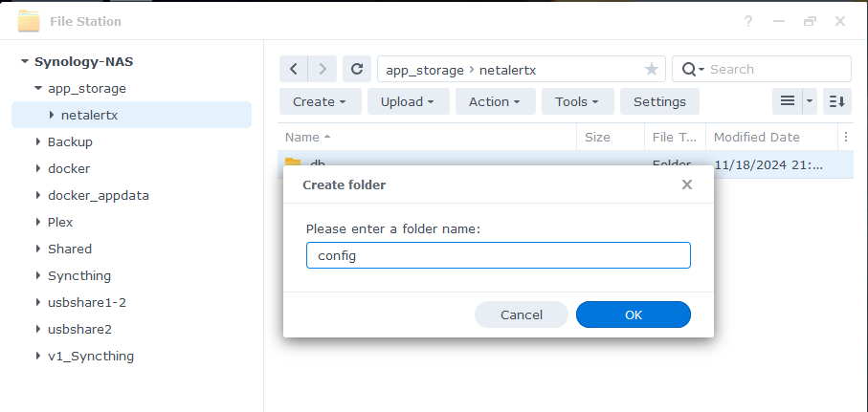The image size is (868, 412).
Task: Open the Create dropdown menu
Action: 325,101
